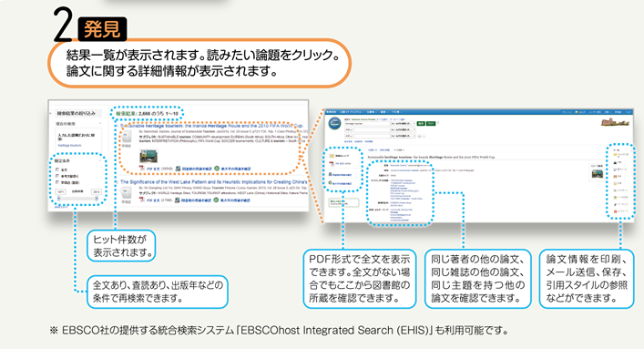
Task: Click the add to folder icon in tools panel
Action: click(615, 155)
